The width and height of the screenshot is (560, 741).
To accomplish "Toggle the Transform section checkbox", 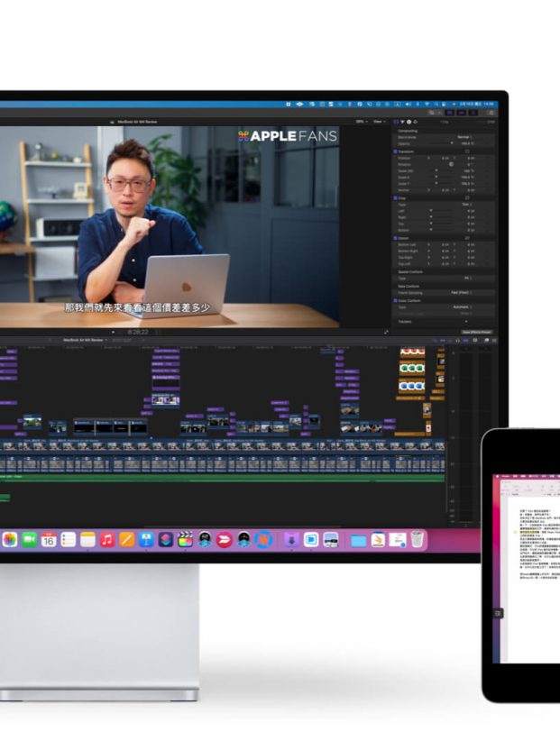I will (395, 151).
